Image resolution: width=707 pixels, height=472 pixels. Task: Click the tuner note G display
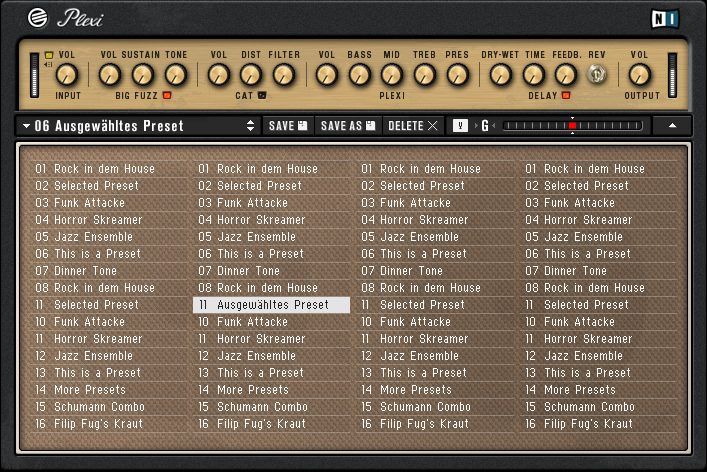tap(485, 126)
